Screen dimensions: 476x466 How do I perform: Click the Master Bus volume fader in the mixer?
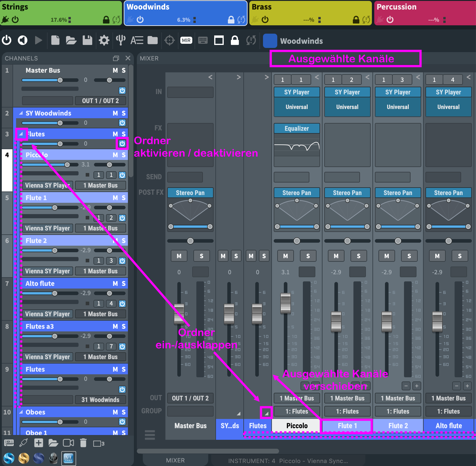(179, 314)
